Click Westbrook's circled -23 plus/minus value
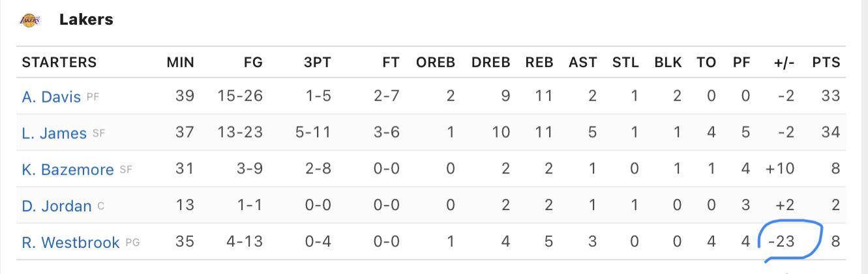 pyautogui.click(x=781, y=242)
